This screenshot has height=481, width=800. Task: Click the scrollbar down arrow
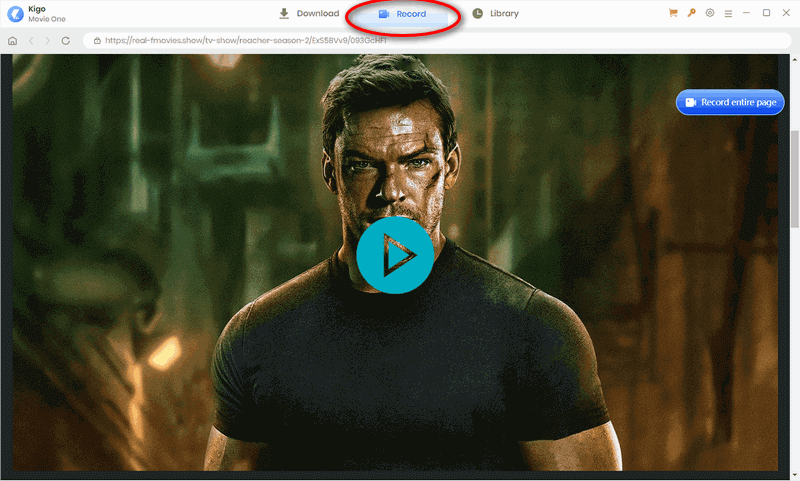pyautogui.click(x=795, y=476)
